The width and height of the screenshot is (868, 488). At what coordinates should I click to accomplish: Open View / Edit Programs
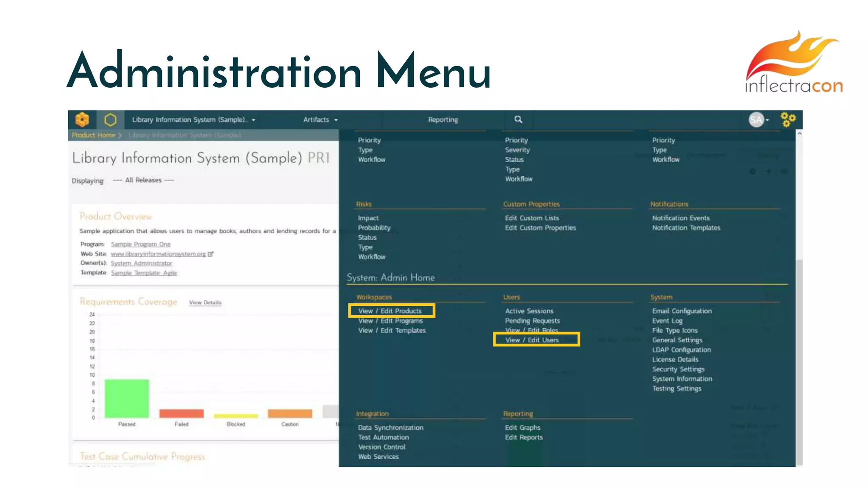click(390, 321)
